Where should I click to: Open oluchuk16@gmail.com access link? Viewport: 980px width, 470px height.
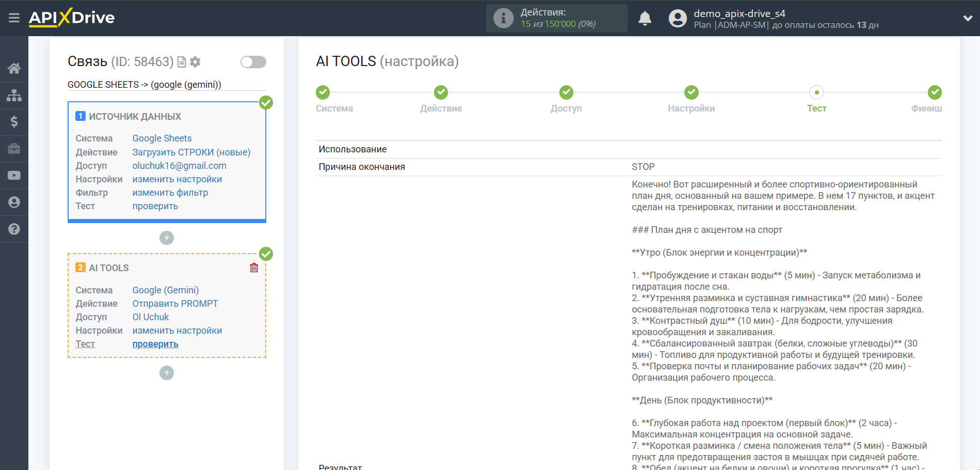(180, 166)
